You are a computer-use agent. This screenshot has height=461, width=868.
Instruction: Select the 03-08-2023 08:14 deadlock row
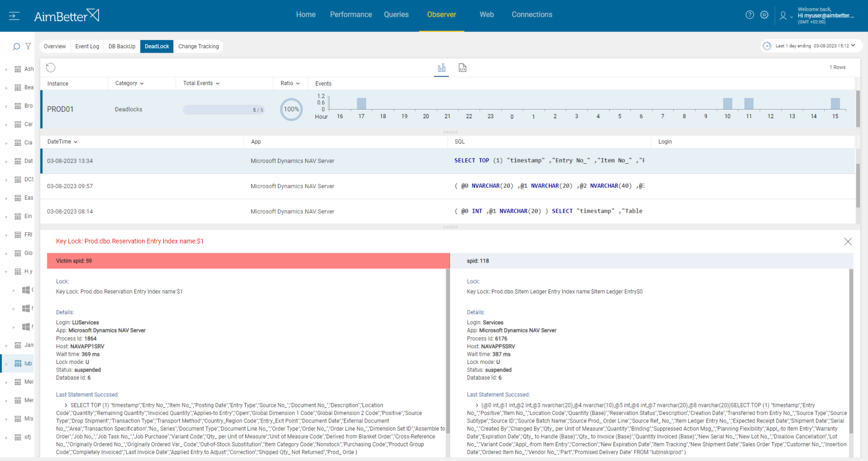(x=448, y=212)
